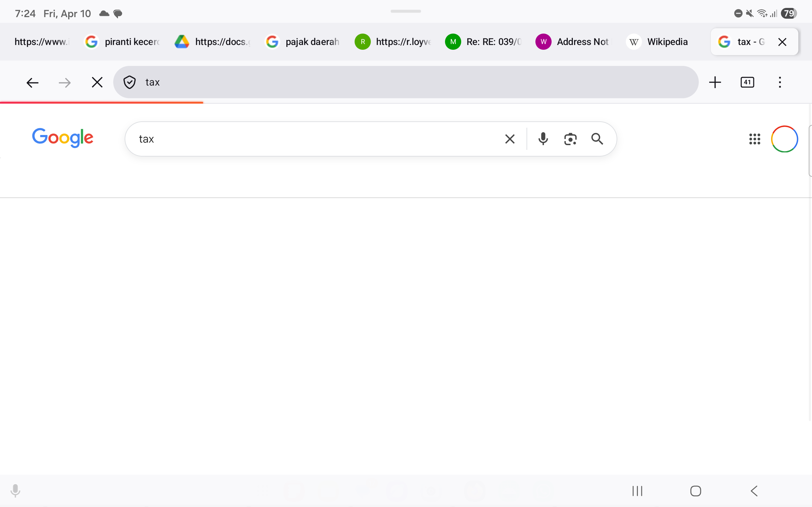Screen dimensions: 812x507
Task: Clear the search field with the X
Action: pos(510,138)
